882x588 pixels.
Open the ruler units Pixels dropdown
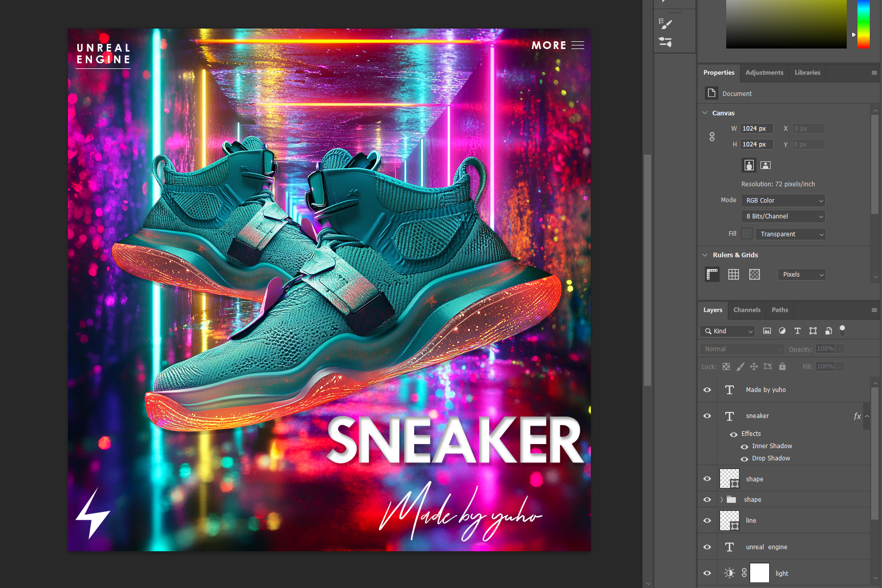(x=802, y=275)
